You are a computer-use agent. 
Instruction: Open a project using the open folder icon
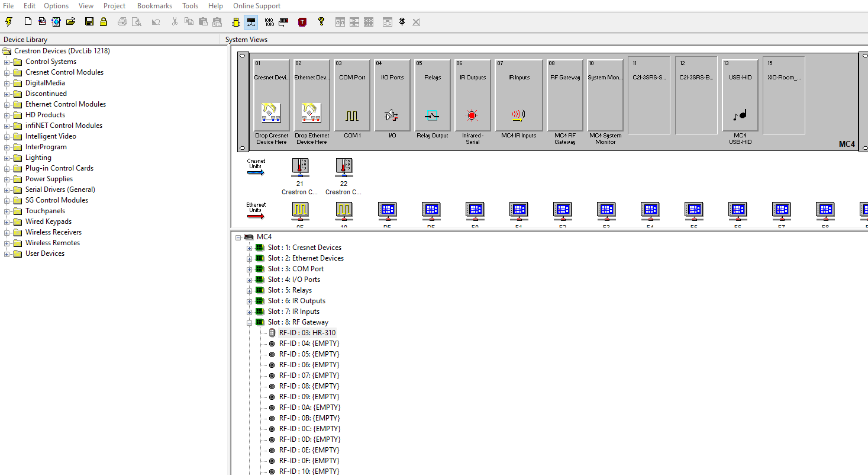[x=71, y=22]
